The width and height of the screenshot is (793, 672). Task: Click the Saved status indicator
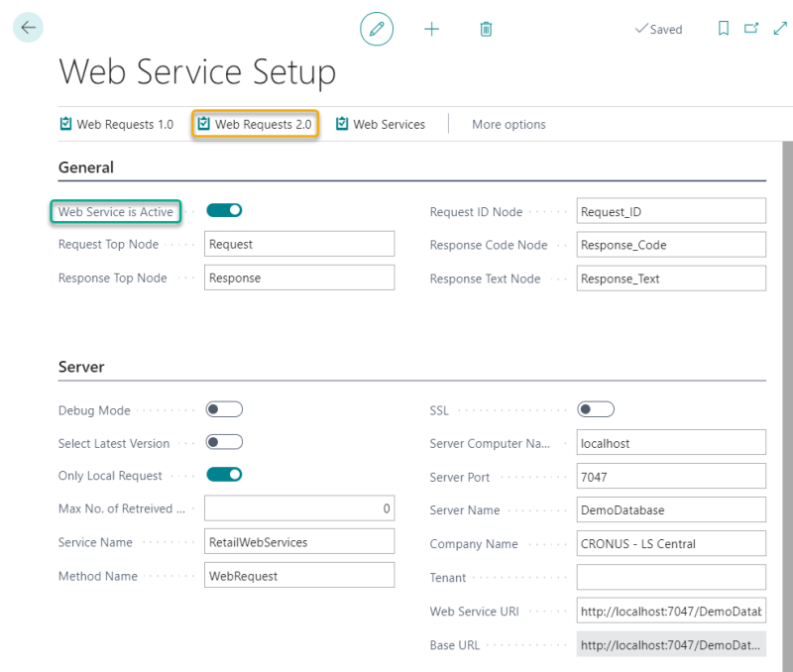pos(658,29)
